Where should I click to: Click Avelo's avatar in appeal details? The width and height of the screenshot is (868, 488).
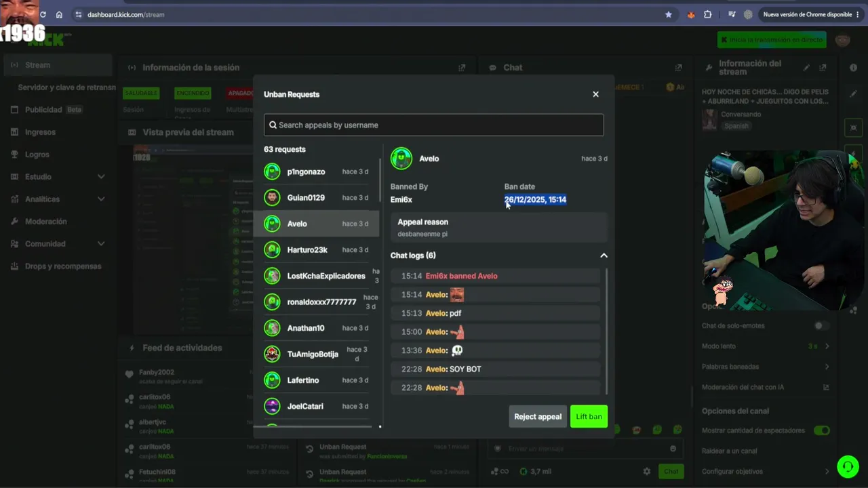pyautogui.click(x=401, y=159)
